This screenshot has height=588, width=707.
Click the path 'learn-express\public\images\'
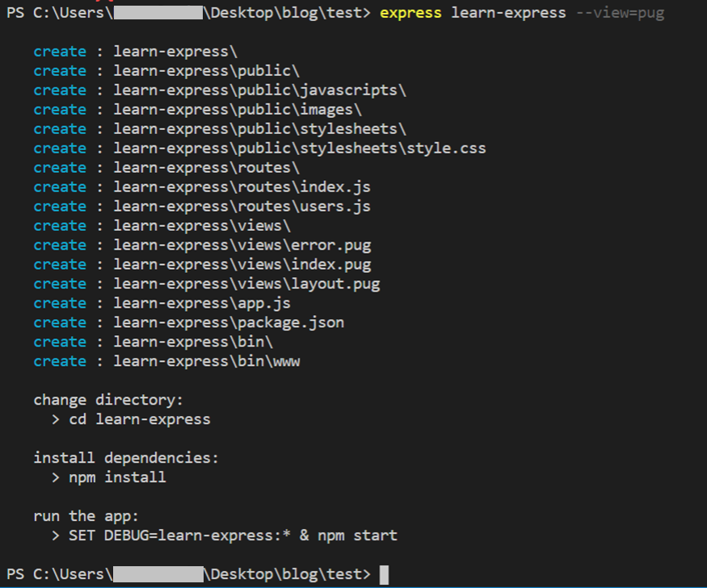[x=238, y=110]
